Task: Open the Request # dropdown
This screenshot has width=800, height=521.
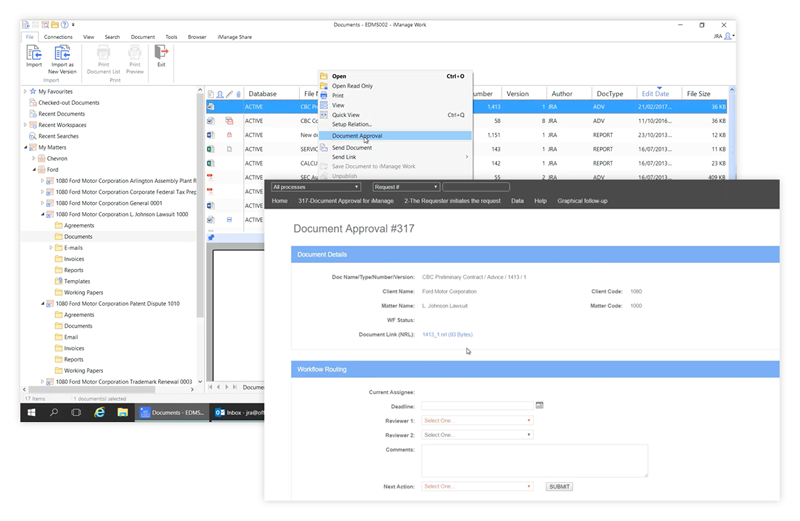Action: [x=406, y=187]
